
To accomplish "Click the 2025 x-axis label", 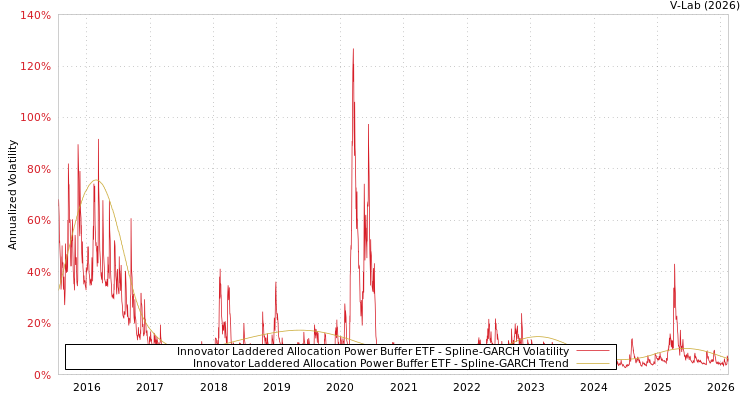I will coord(657,387).
